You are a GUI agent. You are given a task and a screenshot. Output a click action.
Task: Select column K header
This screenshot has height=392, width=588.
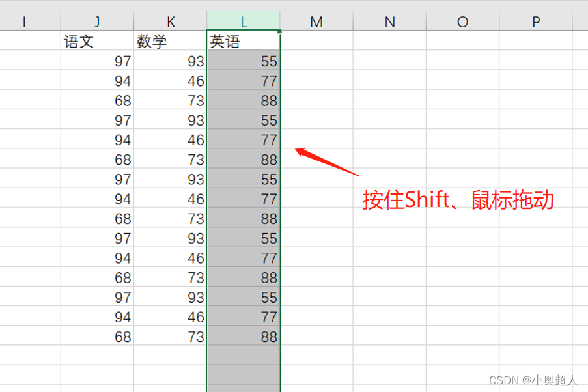click(170, 21)
